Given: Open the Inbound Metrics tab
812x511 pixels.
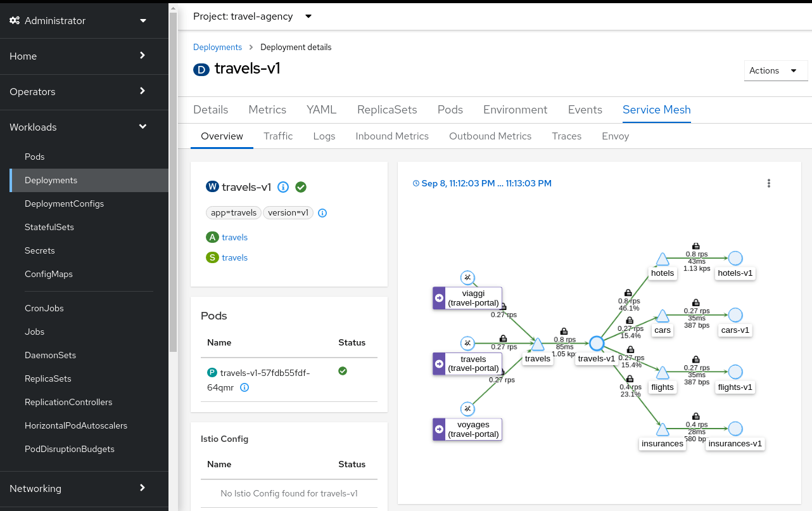Looking at the screenshot, I should [x=391, y=136].
